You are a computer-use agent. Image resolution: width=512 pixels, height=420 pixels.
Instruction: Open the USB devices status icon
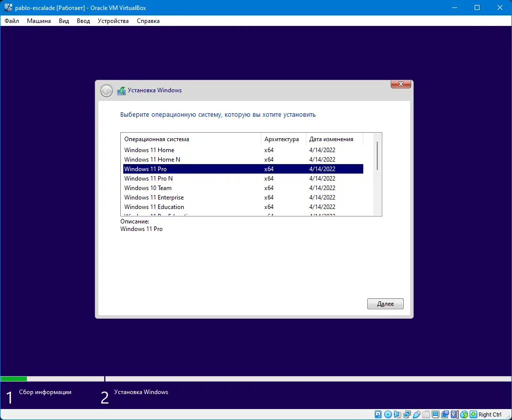coord(417,415)
